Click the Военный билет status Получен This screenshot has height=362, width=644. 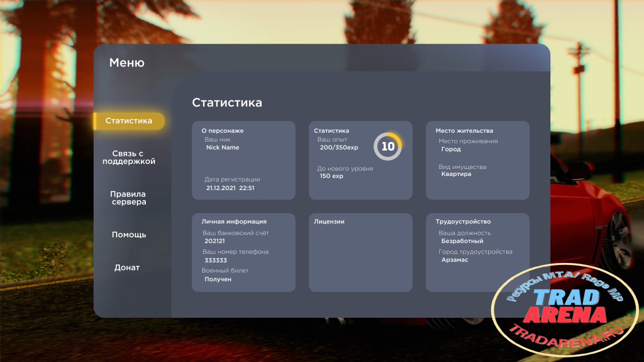(x=218, y=279)
